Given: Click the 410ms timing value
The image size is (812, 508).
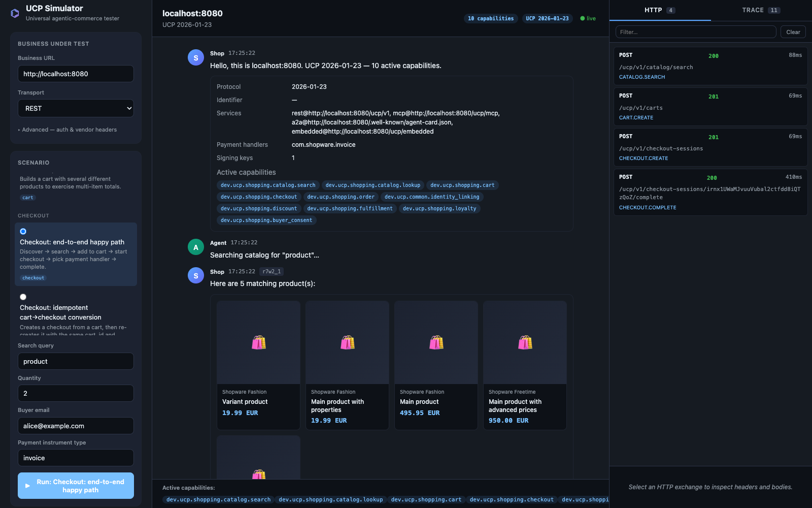Looking at the screenshot, I should (794, 177).
